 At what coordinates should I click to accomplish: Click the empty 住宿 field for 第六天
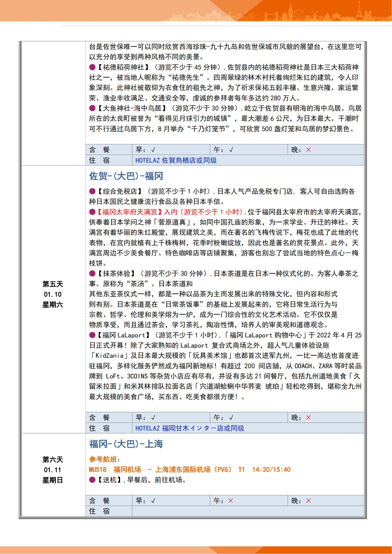(248, 511)
